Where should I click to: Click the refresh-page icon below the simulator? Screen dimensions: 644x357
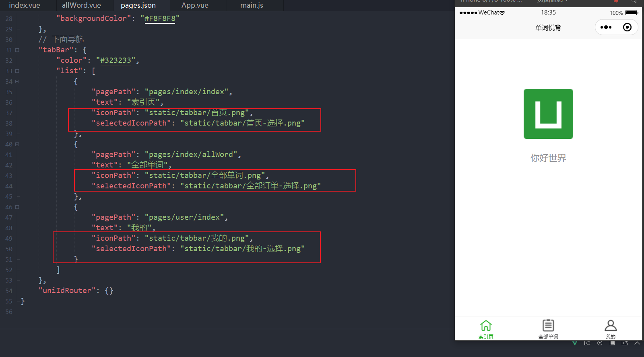587,343
